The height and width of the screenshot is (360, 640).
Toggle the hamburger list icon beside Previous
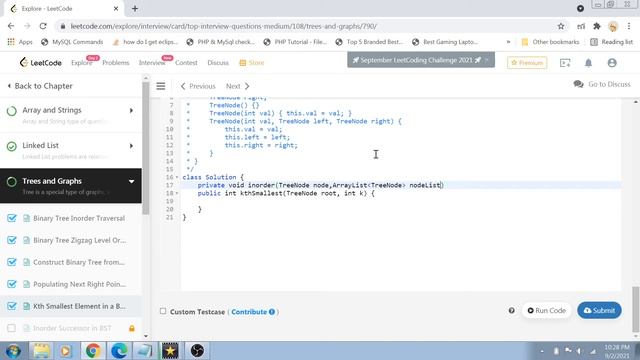click(161, 86)
